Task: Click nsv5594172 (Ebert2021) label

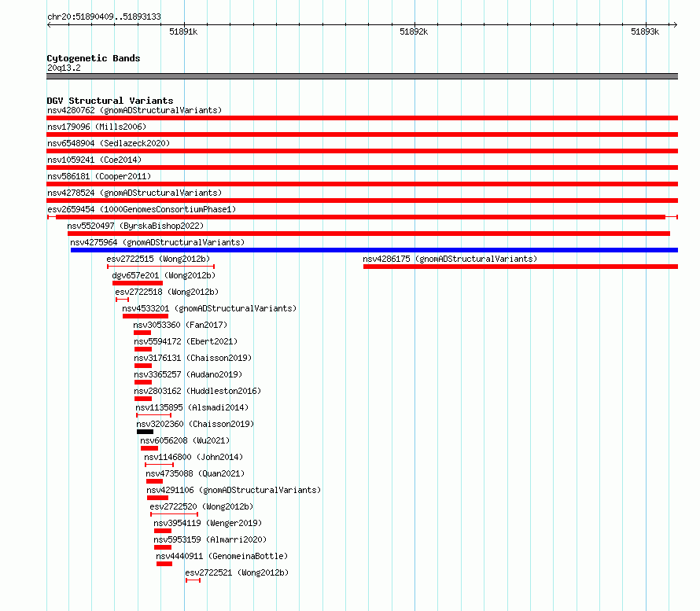Action: [x=186, y=341]
